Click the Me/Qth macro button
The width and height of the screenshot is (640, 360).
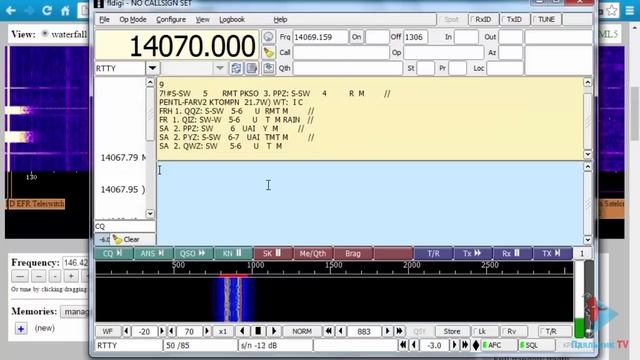[313, 253]
